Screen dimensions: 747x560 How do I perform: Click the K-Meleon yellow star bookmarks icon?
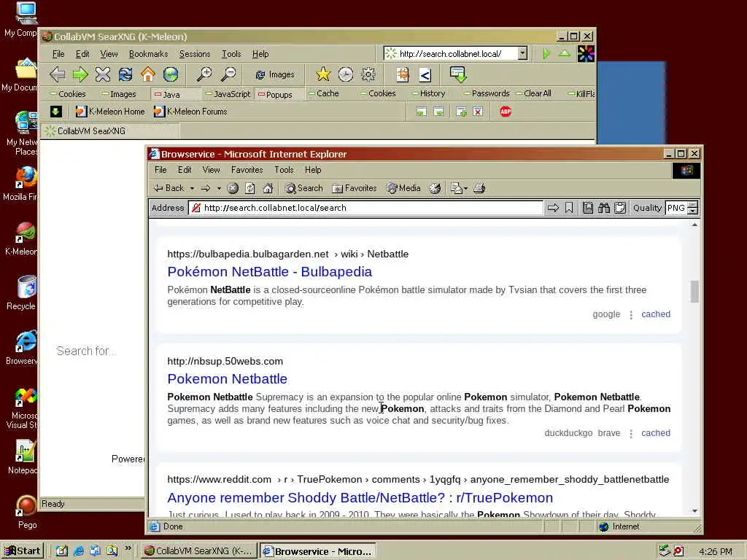coord(323,74)
